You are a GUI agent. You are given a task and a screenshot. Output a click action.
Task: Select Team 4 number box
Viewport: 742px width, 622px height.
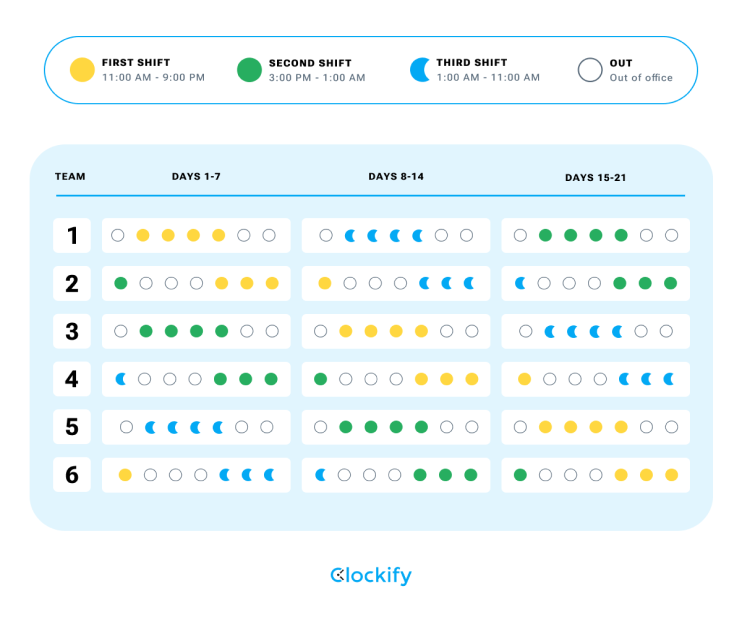click(72, 379)
